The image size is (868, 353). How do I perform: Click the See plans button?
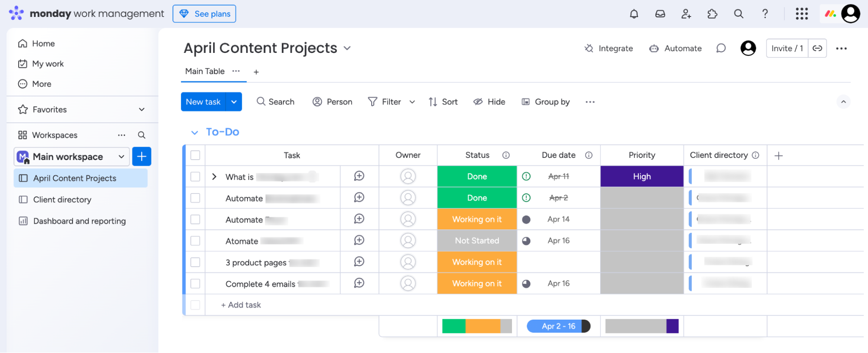(x=205, y=14)
